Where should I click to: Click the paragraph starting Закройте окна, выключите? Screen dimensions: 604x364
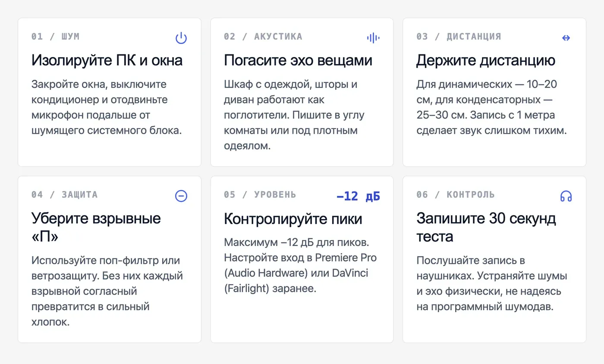coord(107,107)
